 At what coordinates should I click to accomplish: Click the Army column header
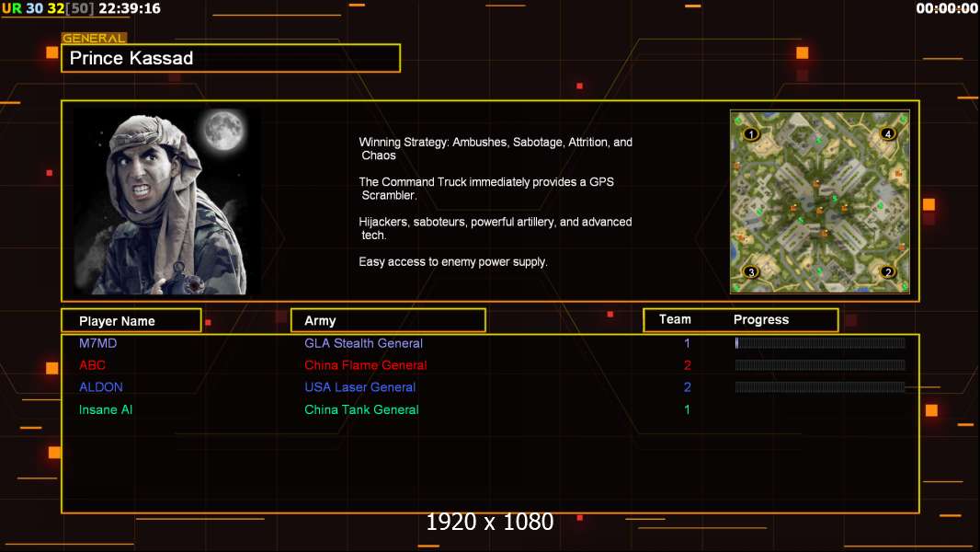pos(388,321)
